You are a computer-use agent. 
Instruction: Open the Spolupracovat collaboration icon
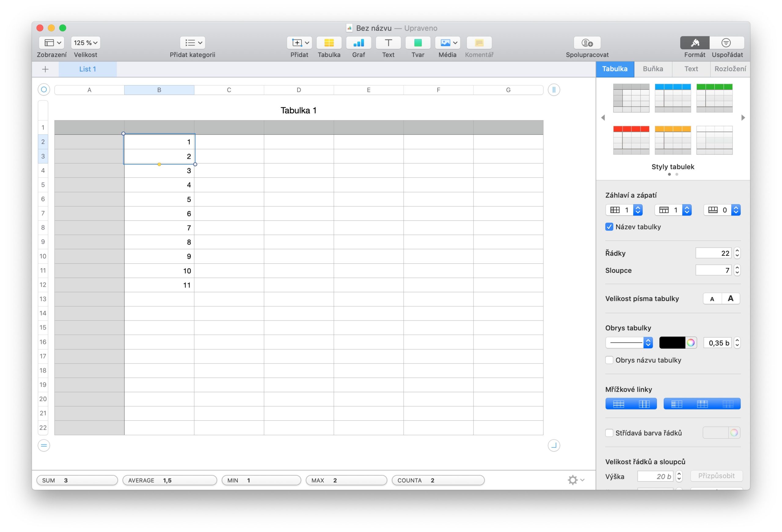coord(587,43)
